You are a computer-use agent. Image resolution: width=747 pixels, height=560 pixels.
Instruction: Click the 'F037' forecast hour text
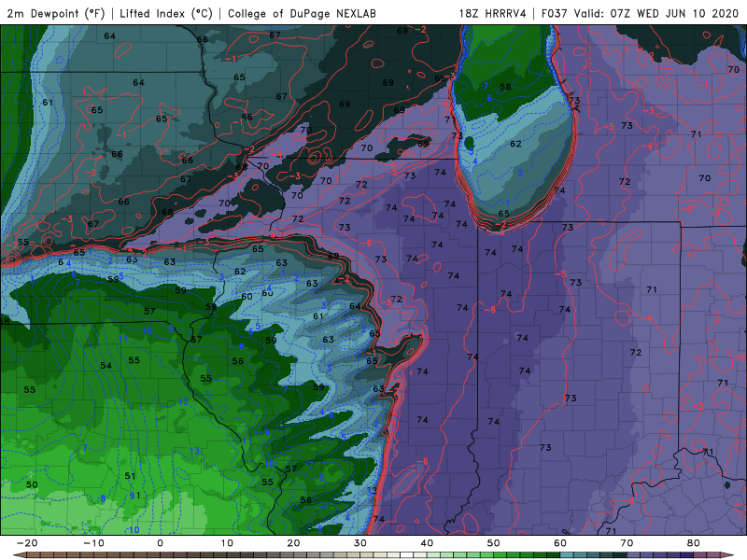click(x=556, y=13)
